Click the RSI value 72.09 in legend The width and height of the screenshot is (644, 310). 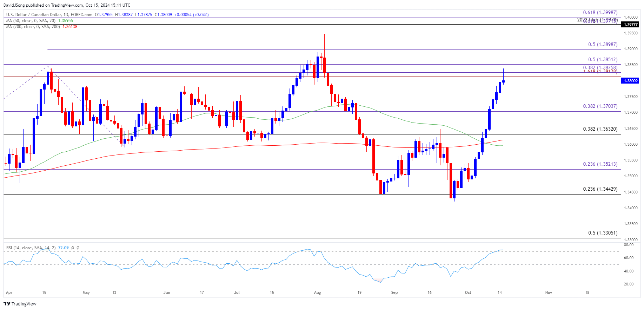[x=63, y=248]
